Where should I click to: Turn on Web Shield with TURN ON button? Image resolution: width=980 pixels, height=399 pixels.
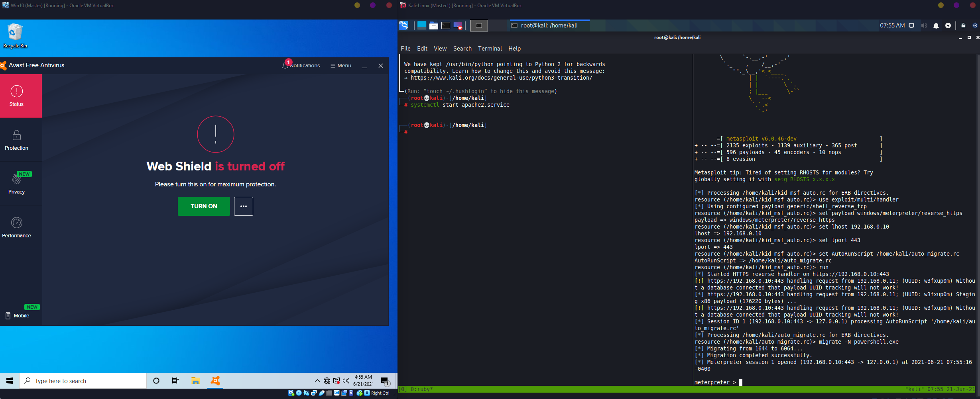[204, 206]
